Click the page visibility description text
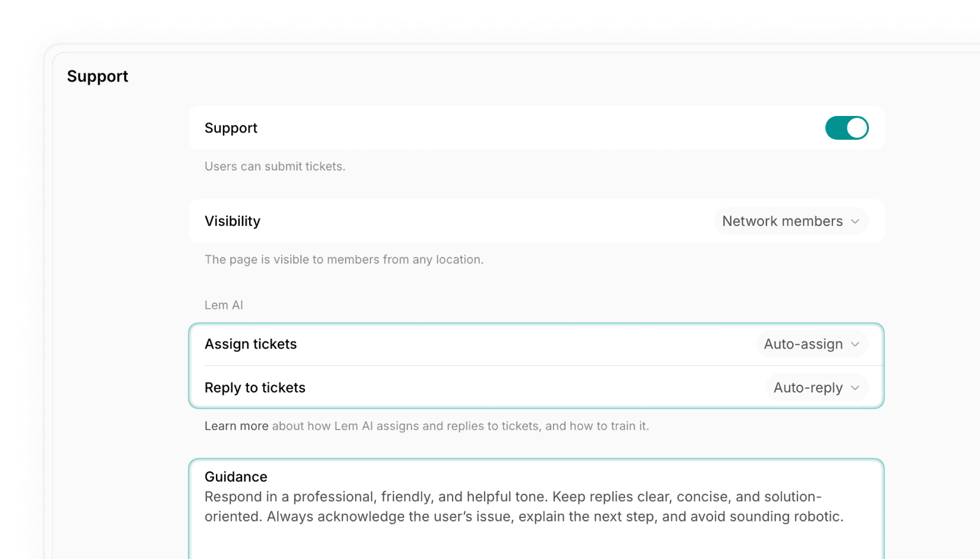Screen dimensions: 980x559 coord(344,259)
